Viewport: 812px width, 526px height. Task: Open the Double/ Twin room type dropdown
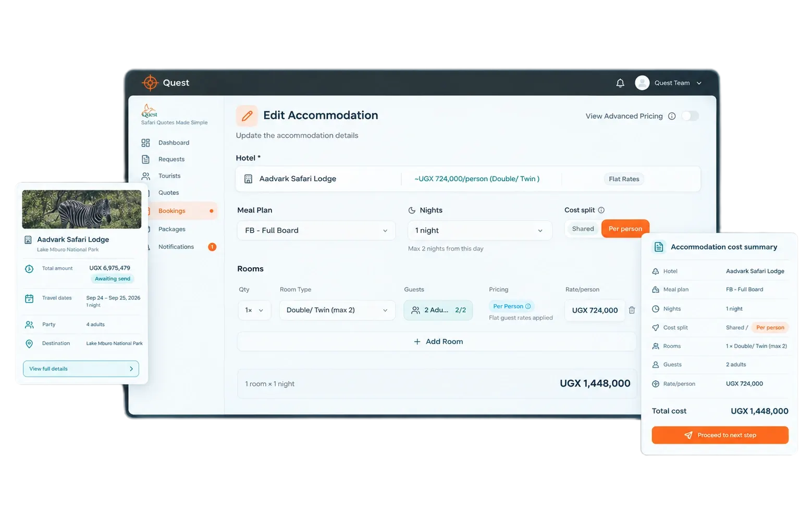coord(337,310)
